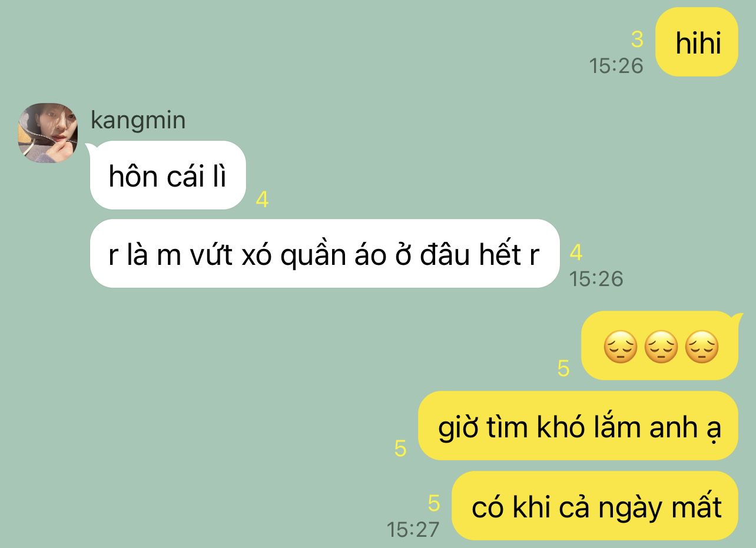Click unread count 5 beside "có khi cả ngày"
Viewport: 756px width, 548px height.
434,503
